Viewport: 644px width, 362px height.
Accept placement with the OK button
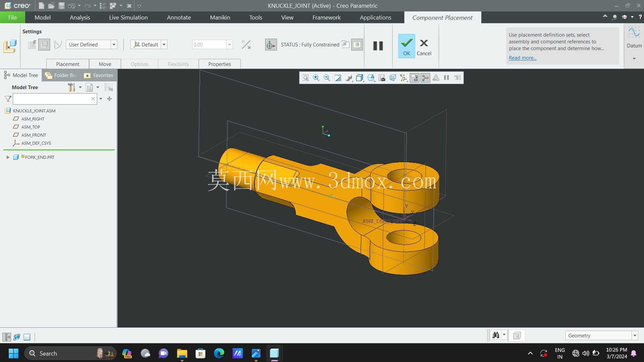(x=406, y=46)
